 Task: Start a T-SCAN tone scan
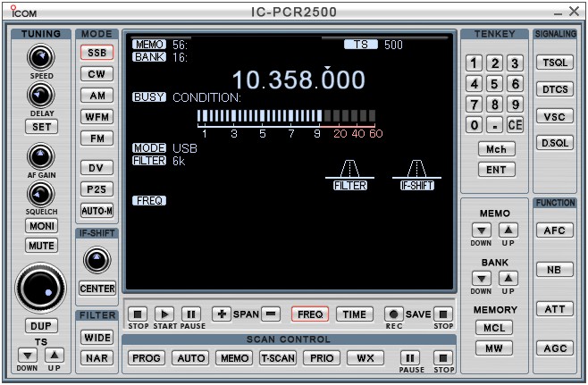click(x=278, y=358)
